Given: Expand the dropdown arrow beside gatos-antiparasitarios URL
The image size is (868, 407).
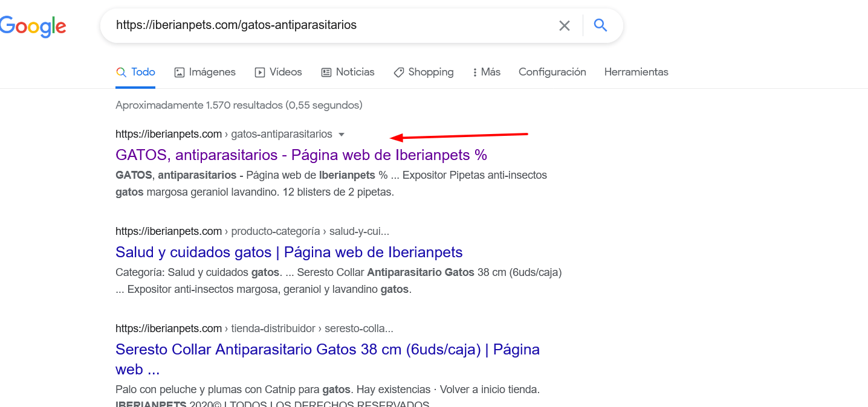Looking at the screenshot, I should tap(342, 134).
